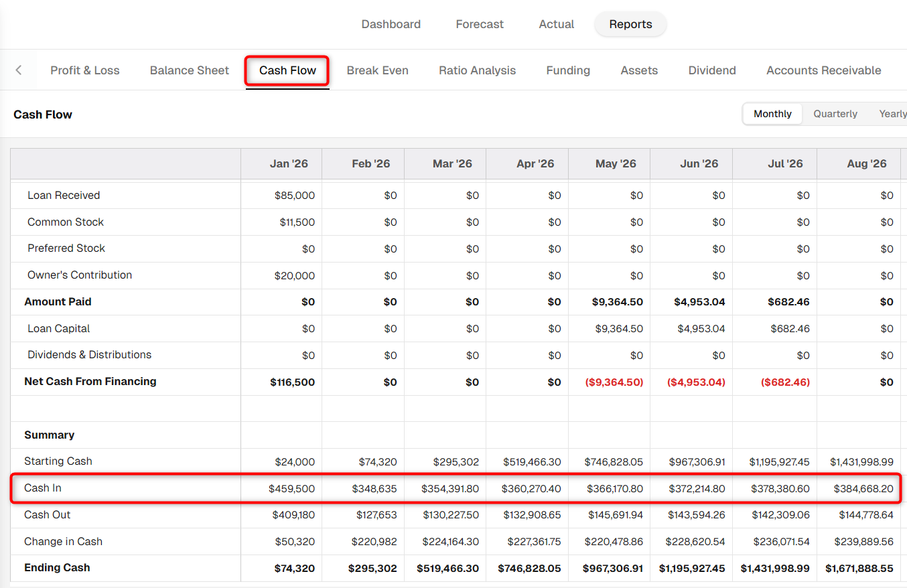The width and height of the screenshot is (907, 588).
Task: Click the Cash In value for Jan '26
Action: [x=292, y=489]
